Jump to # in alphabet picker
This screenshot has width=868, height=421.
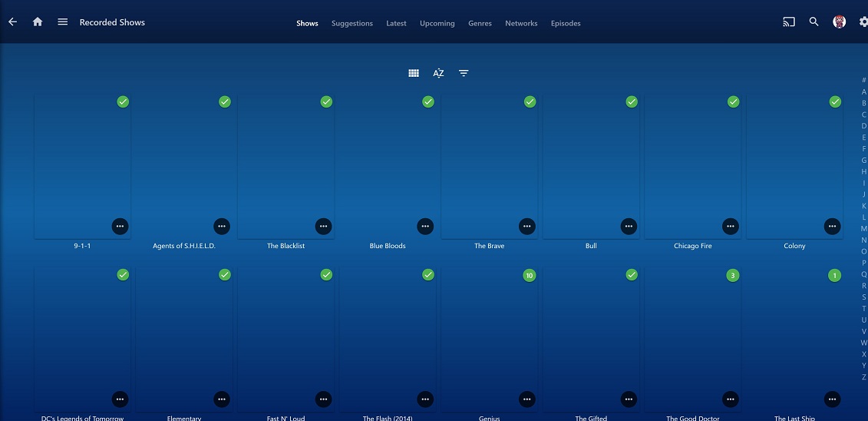pos(863,81)
